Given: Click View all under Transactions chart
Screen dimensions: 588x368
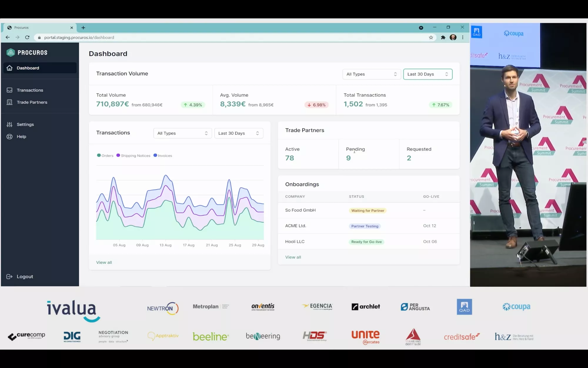Looking at the screenshot, I should click(104, 262).
